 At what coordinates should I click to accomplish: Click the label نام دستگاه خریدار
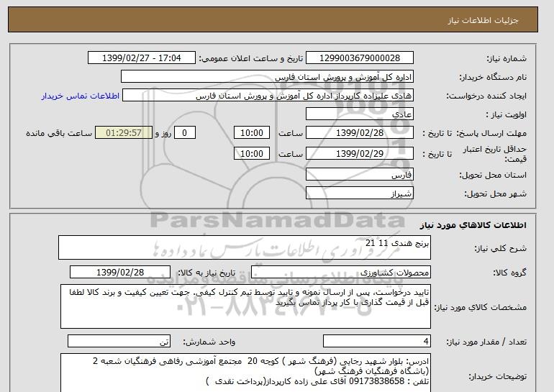tap(494, 77)
